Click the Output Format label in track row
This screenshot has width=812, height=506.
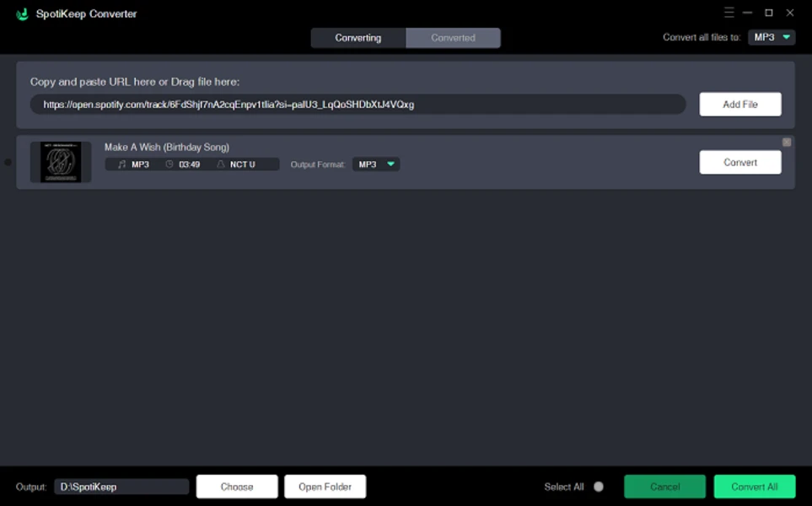pos(317,164)
